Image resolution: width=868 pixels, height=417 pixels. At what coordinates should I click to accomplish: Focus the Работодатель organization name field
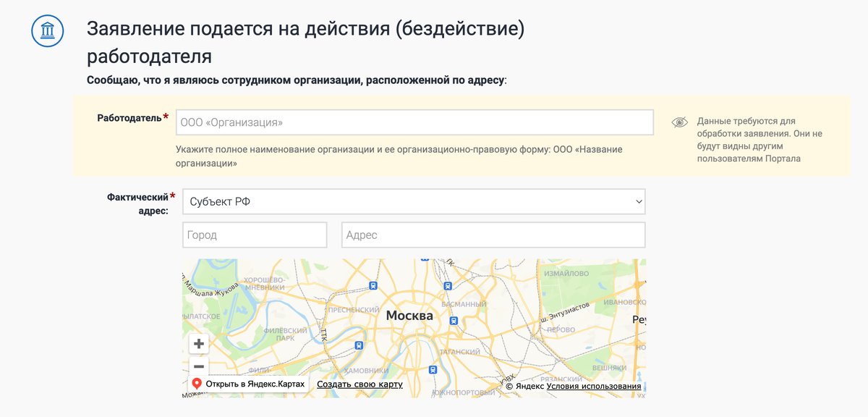tap(414, 122)
